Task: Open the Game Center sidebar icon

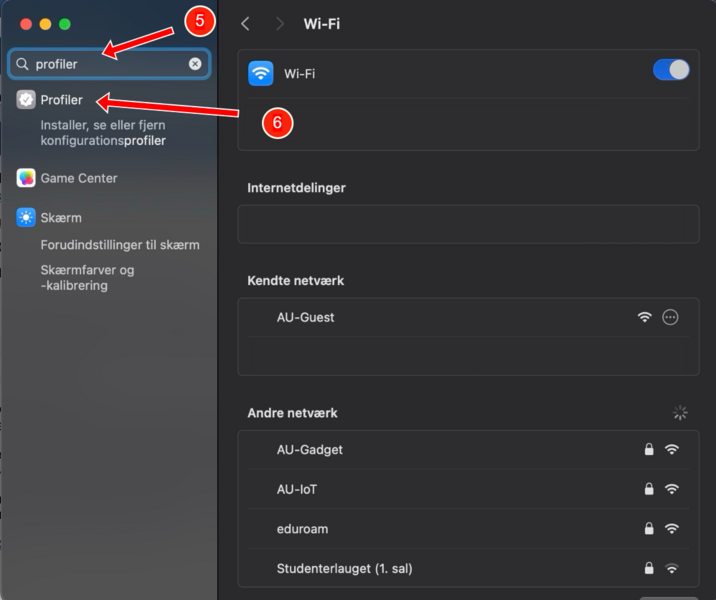Action: pyautogui.click(x=26, y=178)
